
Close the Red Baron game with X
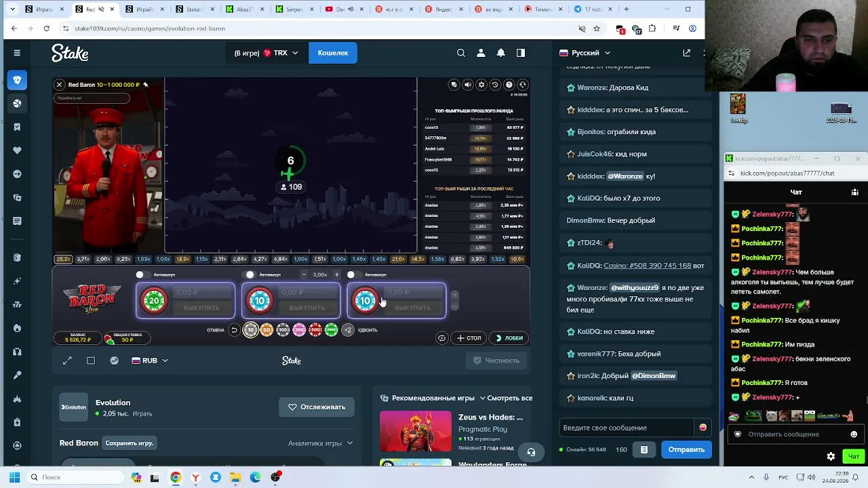[60, 85]
